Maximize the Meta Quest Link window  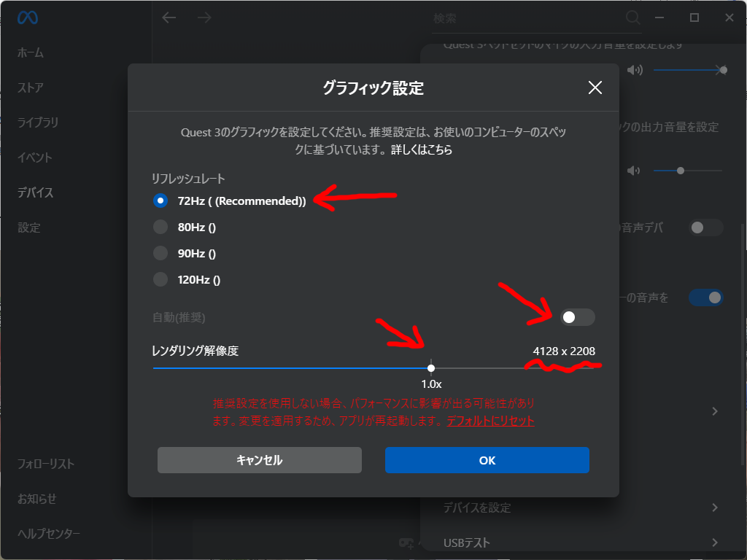click(694, 17)
